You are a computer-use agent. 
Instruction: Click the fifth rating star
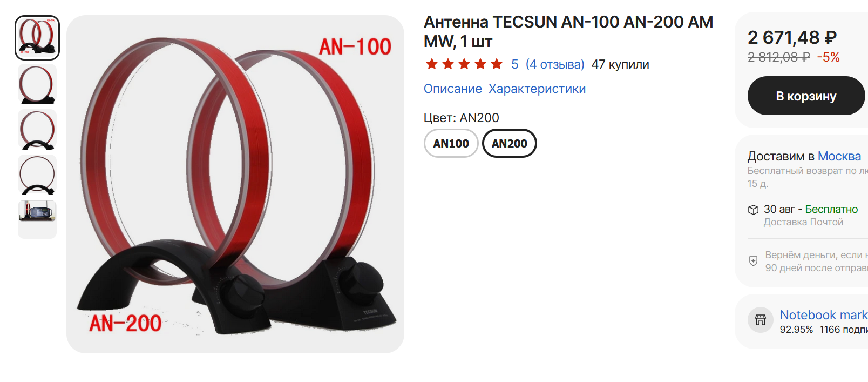coord(497,64)
